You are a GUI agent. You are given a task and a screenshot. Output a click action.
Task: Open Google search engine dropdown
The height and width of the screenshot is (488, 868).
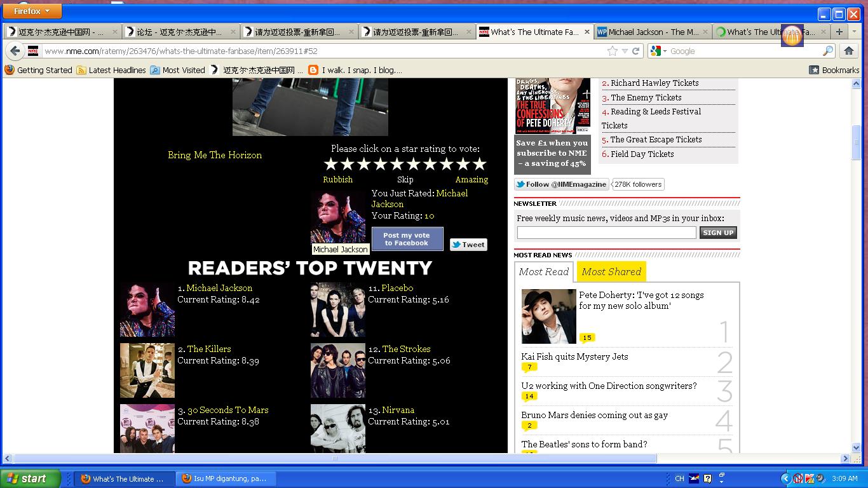click(660, 51)
